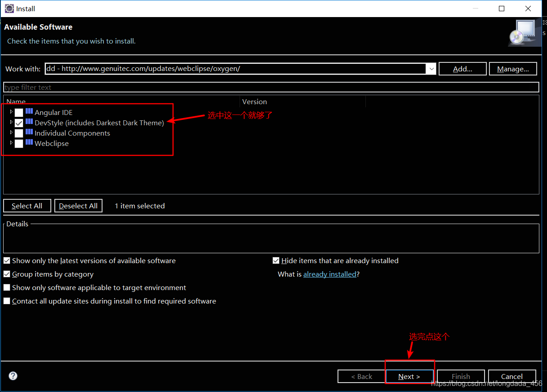Click Select All button
The width and height of the screenshot is (547, 392).
click(x=27, y=206)
